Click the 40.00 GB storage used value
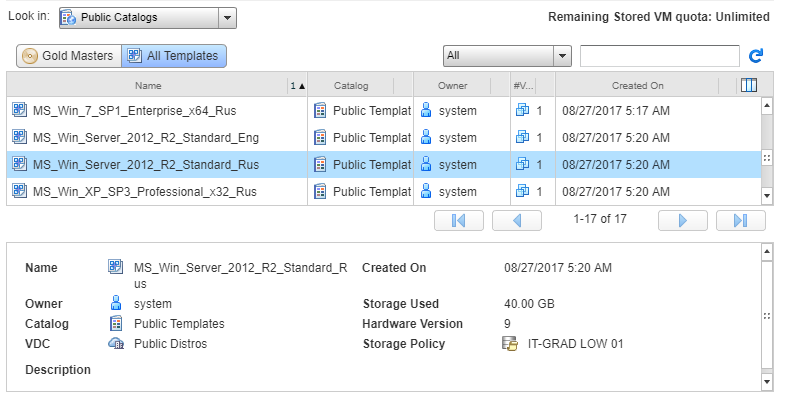Image resolution: width=785 pixels, height=400 pixels. click(529, 304)
